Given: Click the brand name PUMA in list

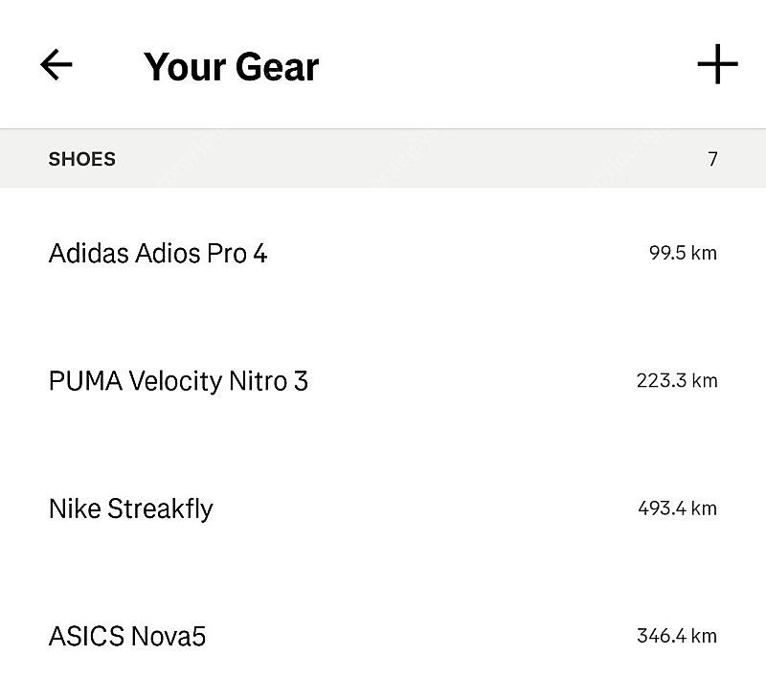Looking at the screenshot, I should pos(85,380).
